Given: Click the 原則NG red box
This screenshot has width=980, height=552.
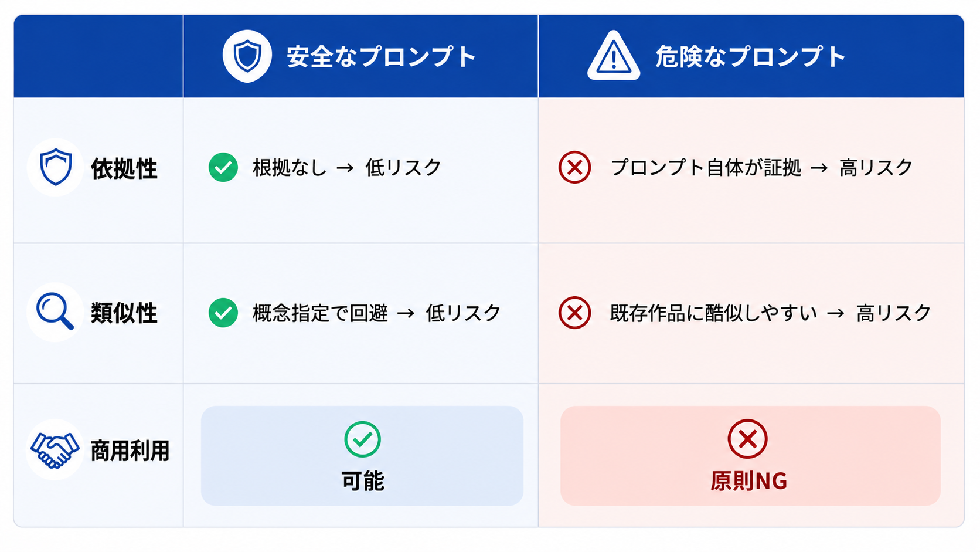Looking at the screenshot, I should click(x=750, y=456).
